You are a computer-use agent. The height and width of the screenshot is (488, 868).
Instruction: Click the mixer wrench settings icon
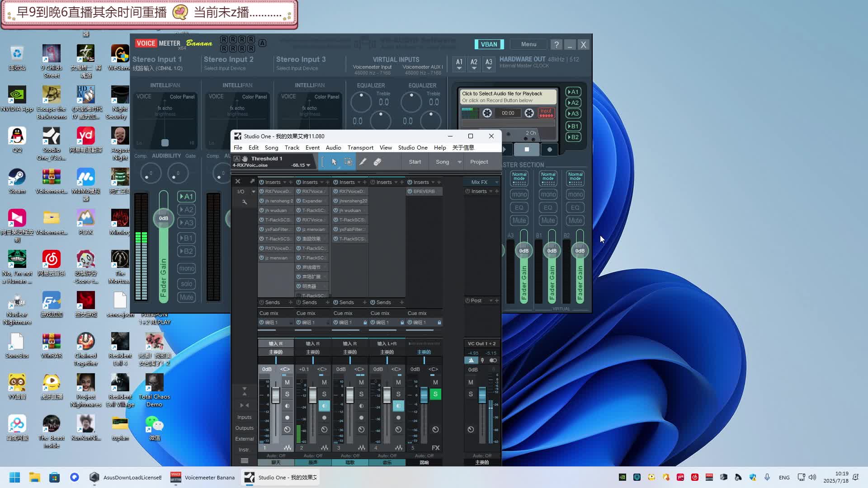(245, 202)
